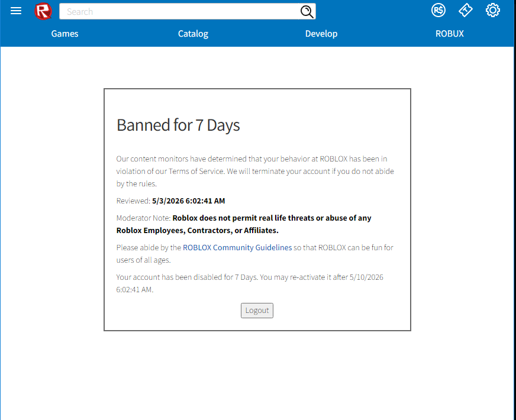Click the ROBLOX logo icon
Image resolution: width=516 pixels, height=420 pixels.
coord(43,11)
